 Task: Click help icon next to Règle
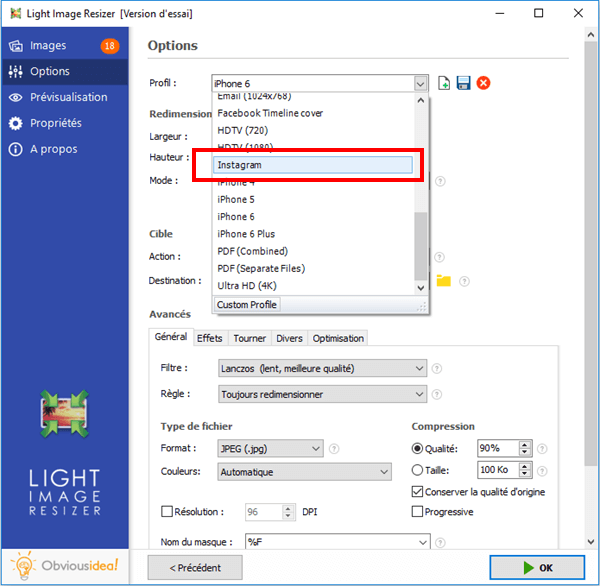(x=437, y=395)
